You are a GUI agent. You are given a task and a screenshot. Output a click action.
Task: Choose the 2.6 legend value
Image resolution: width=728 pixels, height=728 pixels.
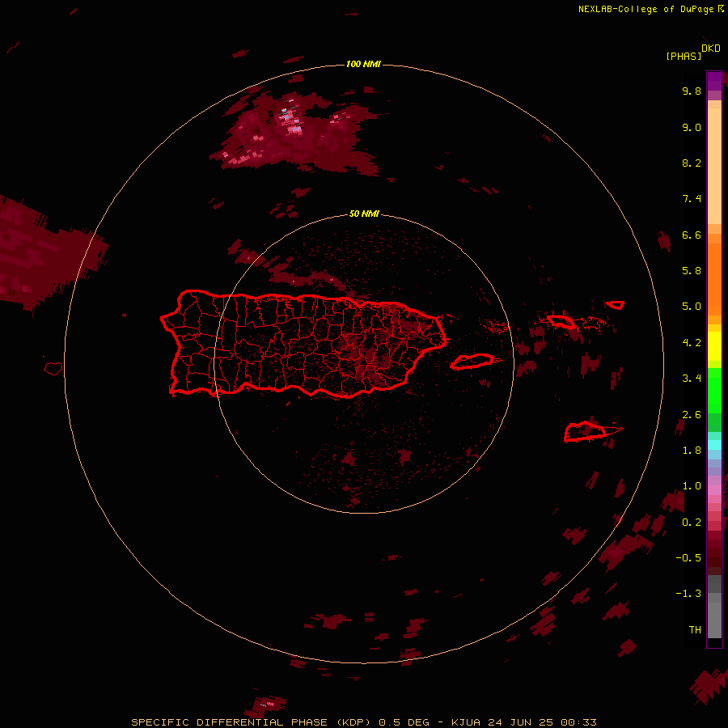692,415
